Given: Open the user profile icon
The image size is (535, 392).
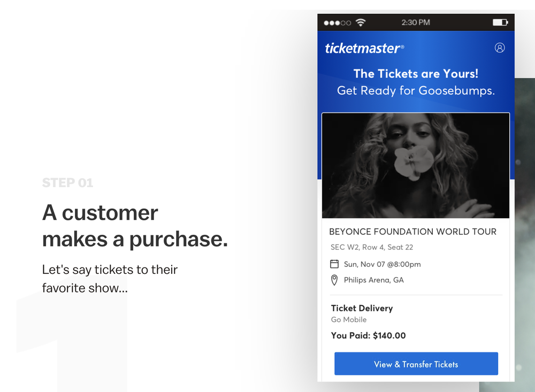Looking at the screenshot, I should (x=500, y=48).
